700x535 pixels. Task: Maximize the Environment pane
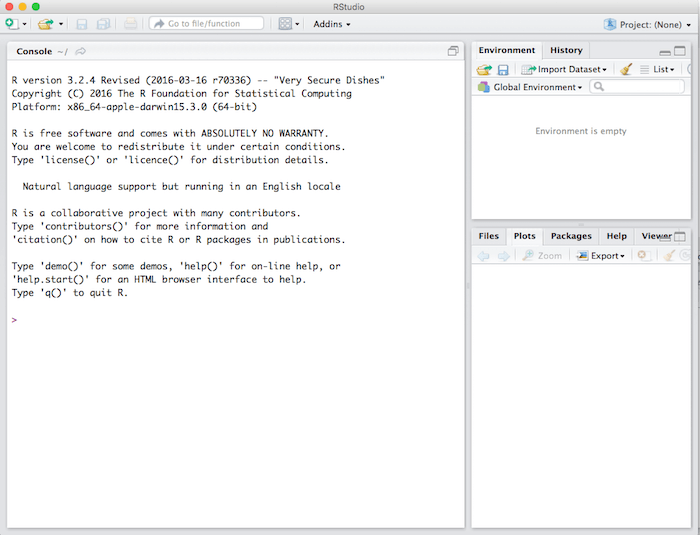pyautogui.click(x=680, y=51)
